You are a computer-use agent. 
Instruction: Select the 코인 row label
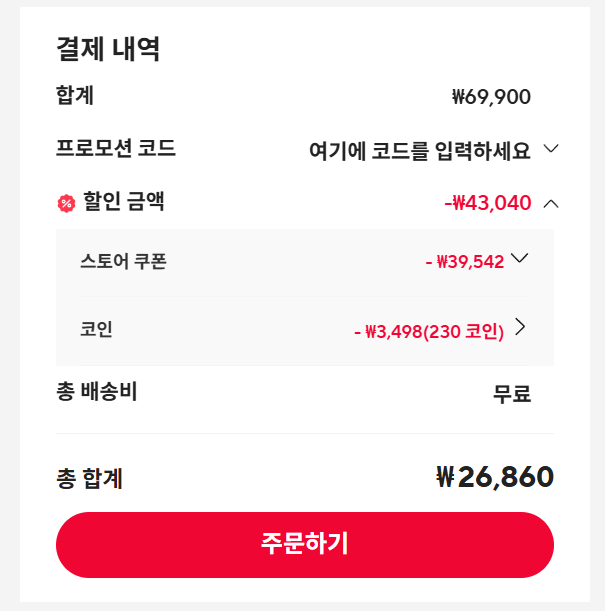point(96,328)
